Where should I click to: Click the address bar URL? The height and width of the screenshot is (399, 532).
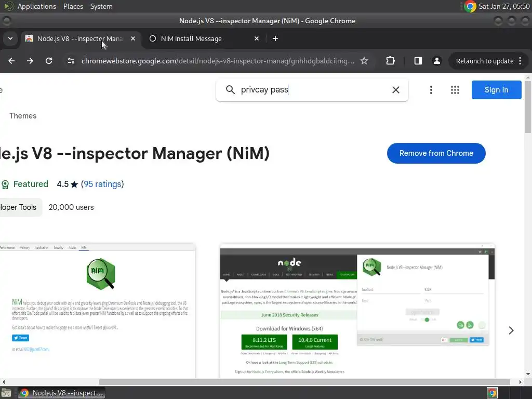218,61
